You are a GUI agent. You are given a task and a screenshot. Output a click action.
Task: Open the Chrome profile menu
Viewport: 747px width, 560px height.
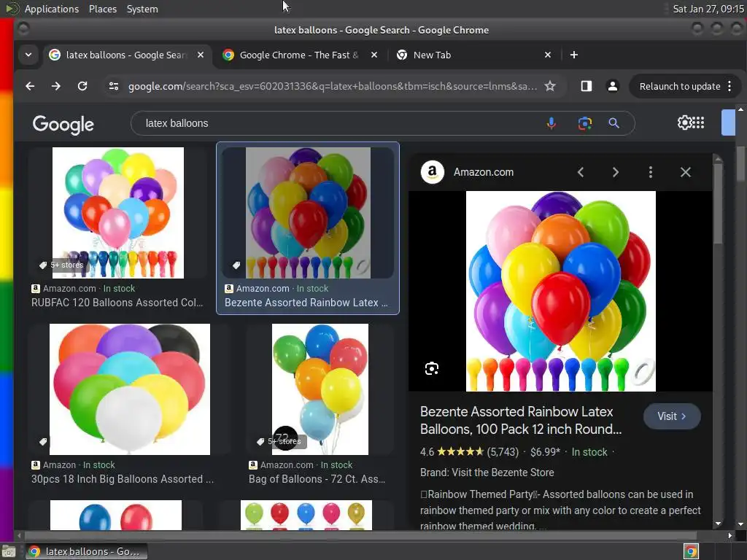[613, 86]
